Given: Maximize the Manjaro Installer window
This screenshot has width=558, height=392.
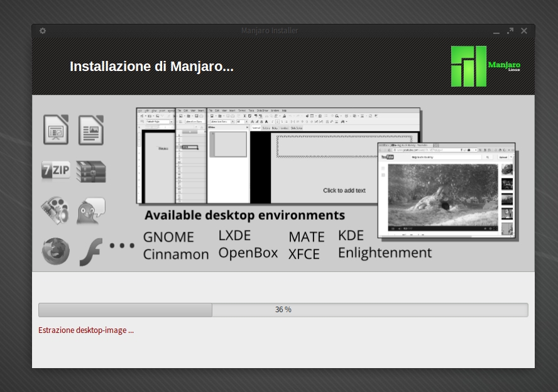Looking at the screenshot, I should (x=510, y=31).
